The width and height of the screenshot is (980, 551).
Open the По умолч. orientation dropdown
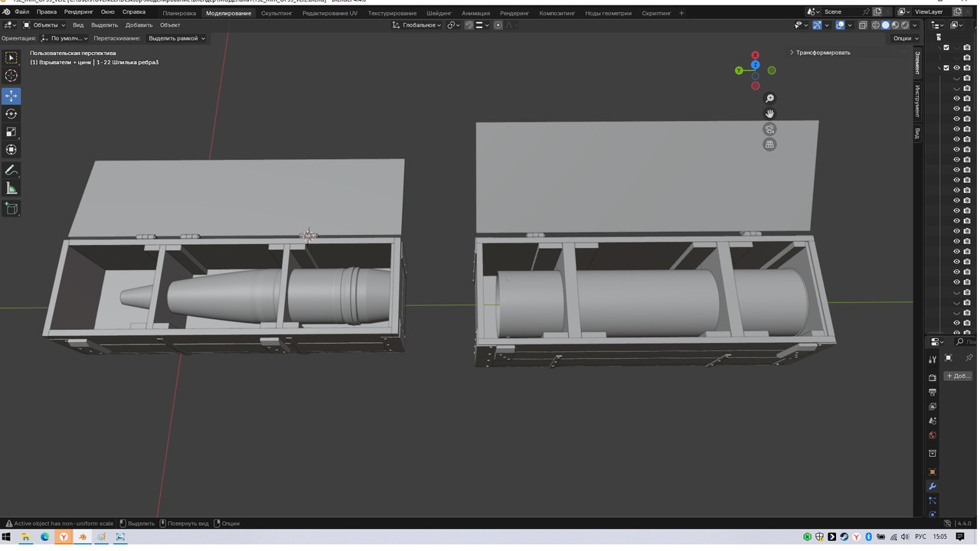click(x=64, y=38)
